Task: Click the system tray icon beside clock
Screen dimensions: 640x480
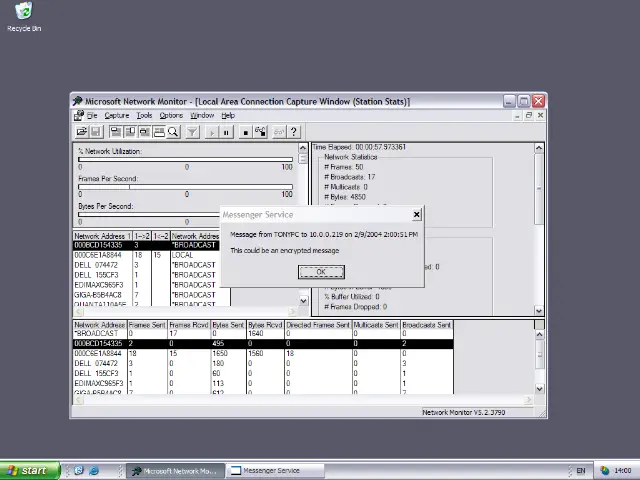Action: click(x=604, y=471)
